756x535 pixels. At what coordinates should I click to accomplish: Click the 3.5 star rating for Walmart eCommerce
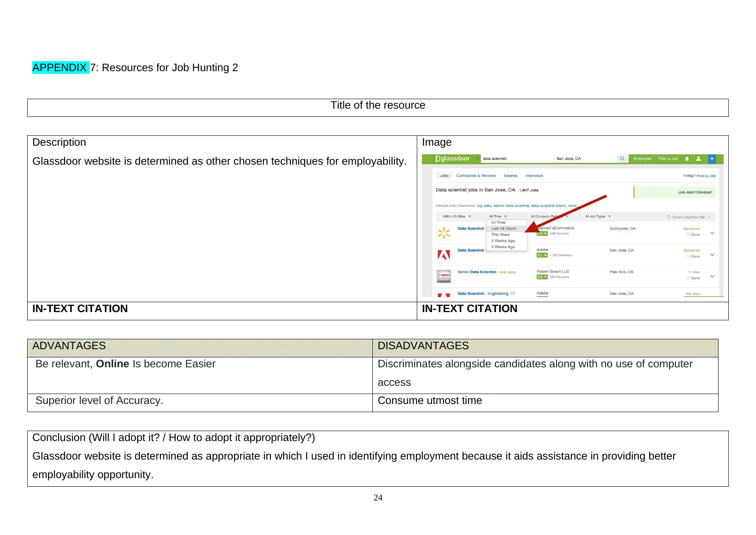click(x=542, y=234)
